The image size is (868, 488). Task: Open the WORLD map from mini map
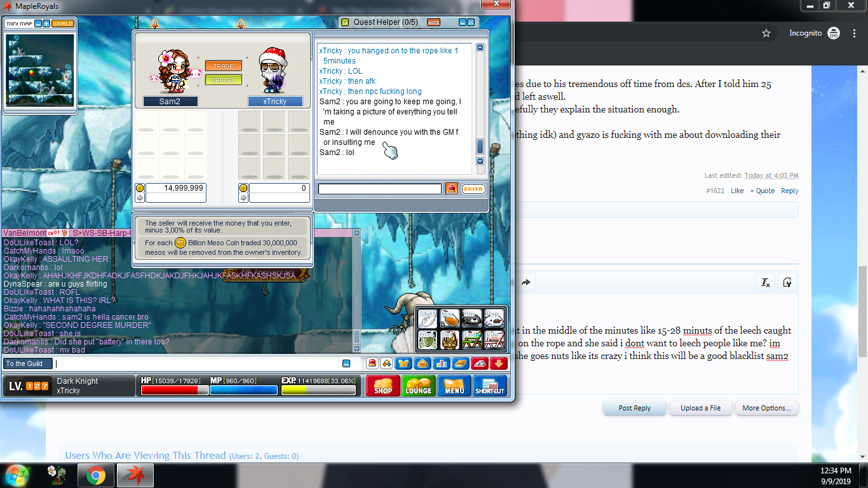coord(63,24)
